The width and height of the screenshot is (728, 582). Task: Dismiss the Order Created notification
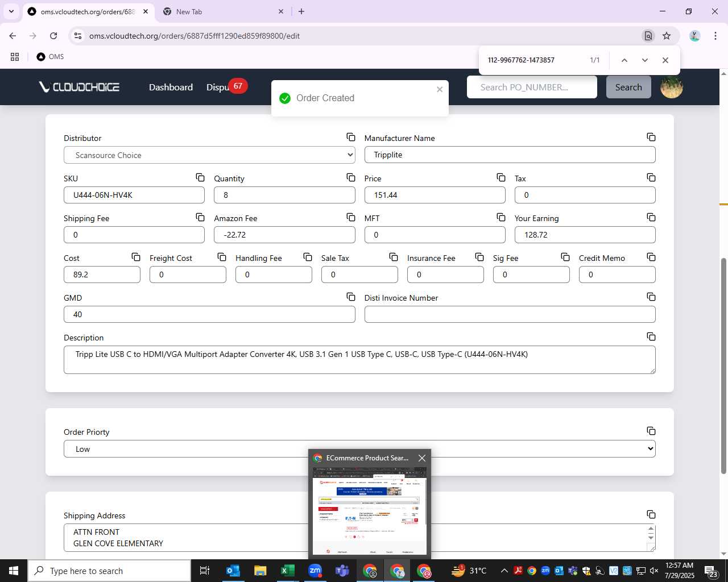pos(440,89)
